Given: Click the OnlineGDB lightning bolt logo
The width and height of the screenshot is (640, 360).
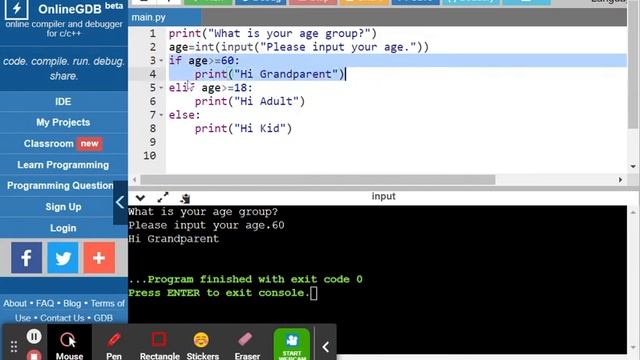Looking at the screenshot, I should point(16,8).
